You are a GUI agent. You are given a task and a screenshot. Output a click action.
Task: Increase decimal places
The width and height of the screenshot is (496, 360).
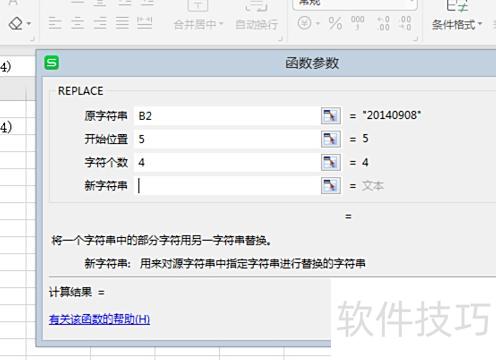point(383,23)
